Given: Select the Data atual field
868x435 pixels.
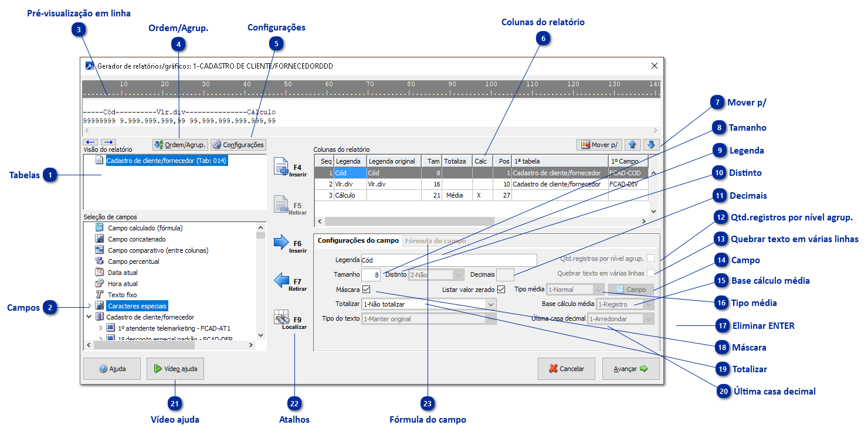Looking at the screenshot, I should [x=123, y=273].
